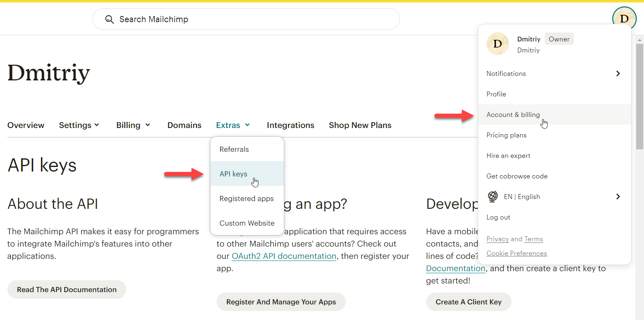The width and height of the screenshot is (644, 320).
Task: Open the Integrations tab
Action: [290, 125]
